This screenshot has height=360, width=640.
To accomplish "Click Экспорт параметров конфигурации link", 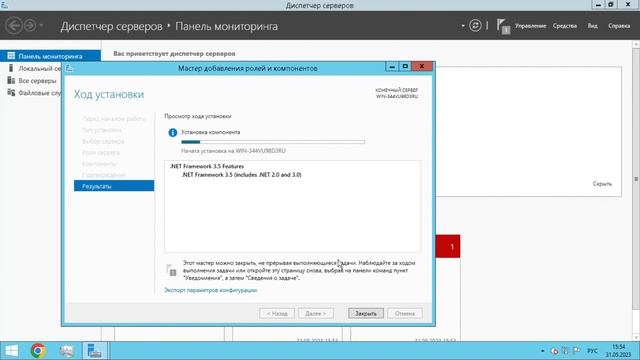I will coord(210,290).
